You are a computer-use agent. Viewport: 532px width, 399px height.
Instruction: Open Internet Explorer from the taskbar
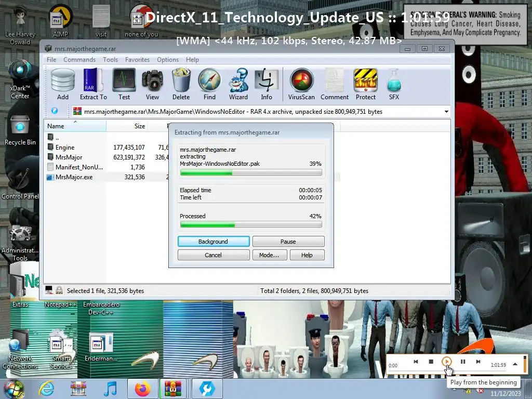pos(46,389)
